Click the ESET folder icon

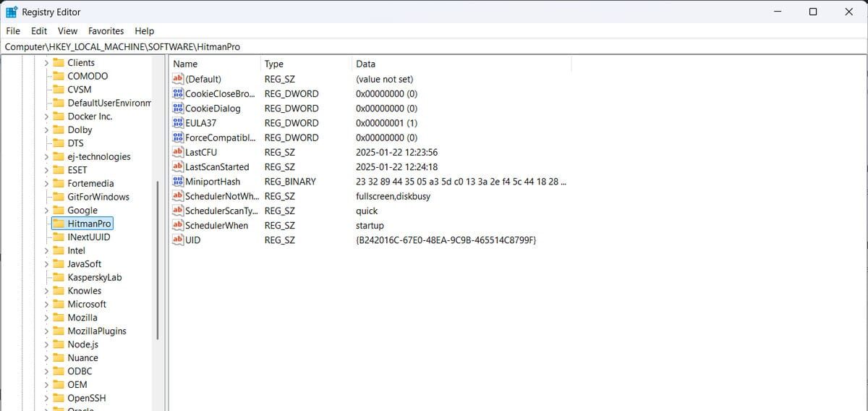point(59,170)
